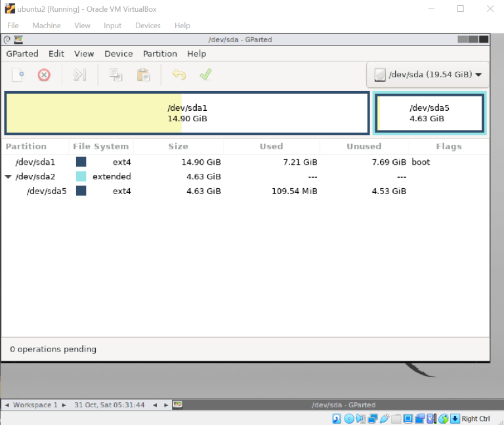Click the Copy partition toolbar icon
Screen dimensions: 504x425
pos(116,75)
